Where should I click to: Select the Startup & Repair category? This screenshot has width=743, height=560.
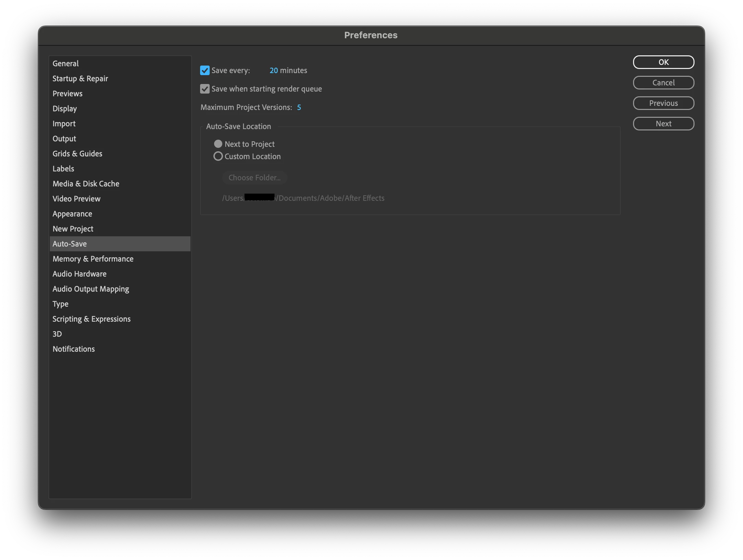coord(80,79)
